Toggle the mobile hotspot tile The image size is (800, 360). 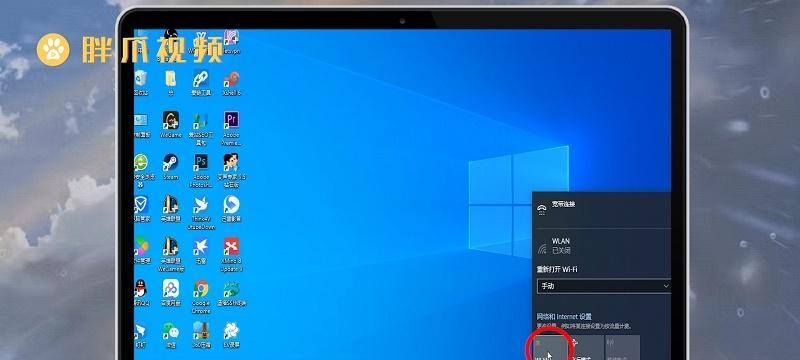tap(622, 347)
